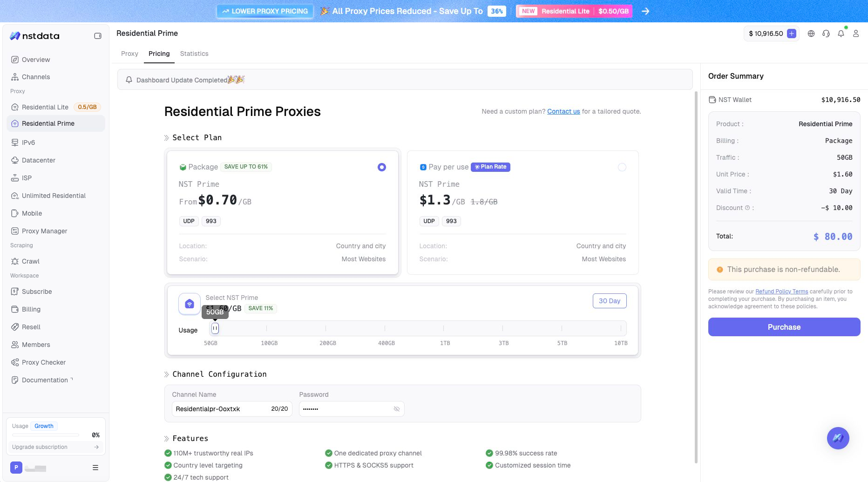Click page vertical scrollbar
The width and height of the screenshot is (868, 482).
coord(696,277)
